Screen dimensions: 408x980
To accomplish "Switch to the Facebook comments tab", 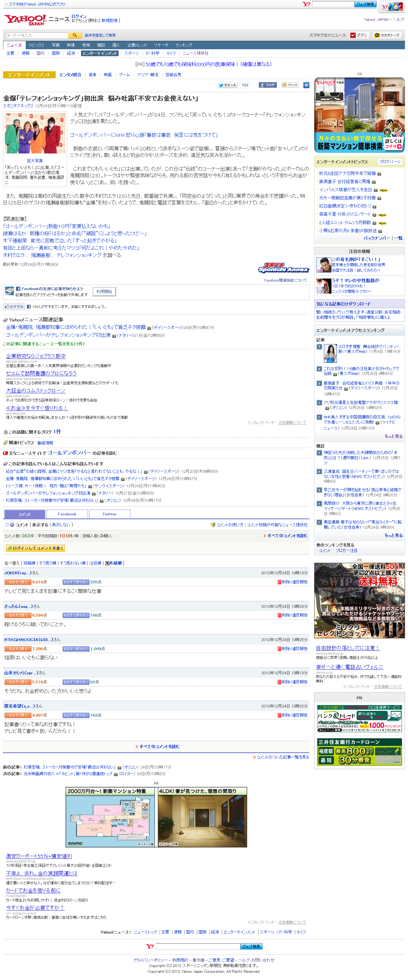I will (67, 514).
